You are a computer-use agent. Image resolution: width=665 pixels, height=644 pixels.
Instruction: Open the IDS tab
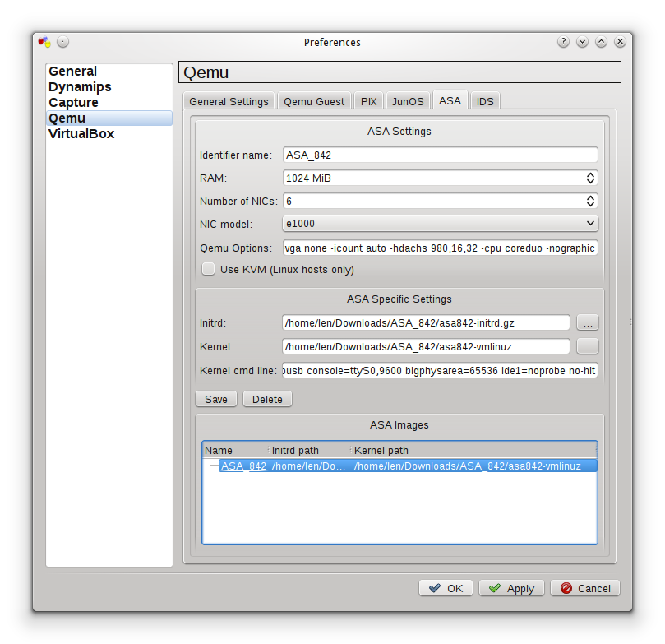[x=485, y=102]
